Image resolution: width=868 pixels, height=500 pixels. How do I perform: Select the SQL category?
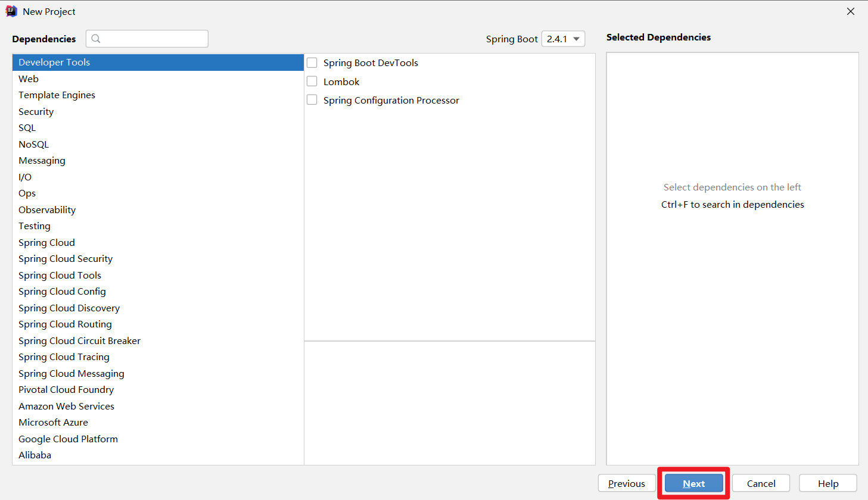coord(158,128)
